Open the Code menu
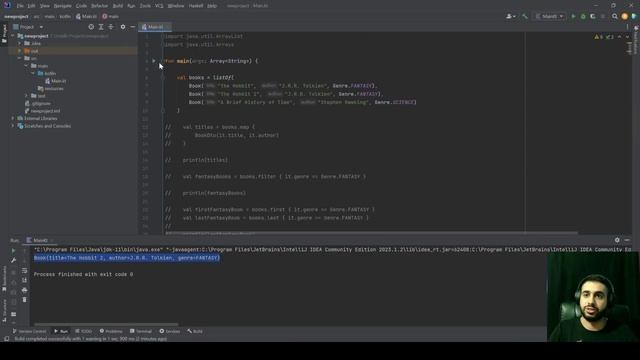Image resolution: width=640 pixels, height=360 pixels. (81, 6)
